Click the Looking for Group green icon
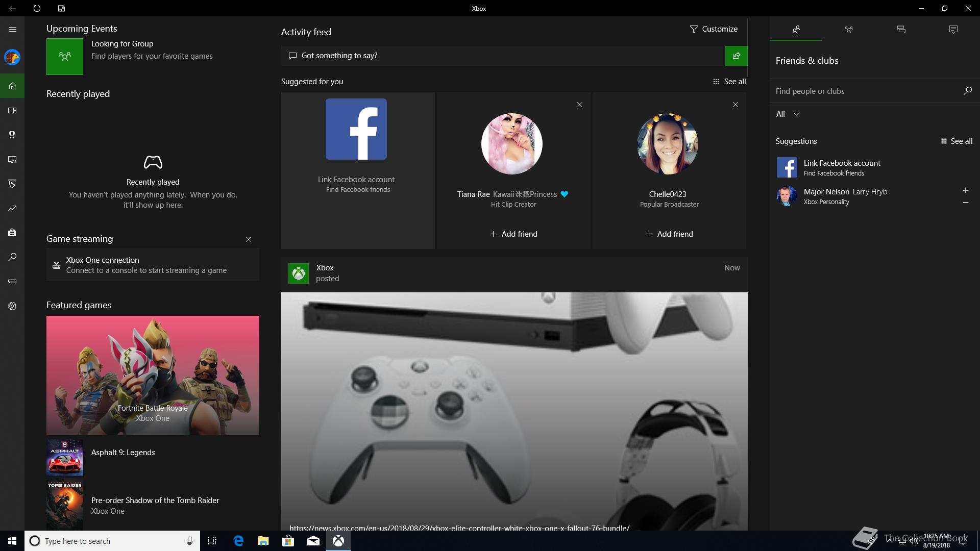Image resolution: width=980 pixels, height=551 pixels. coord(65,57)
